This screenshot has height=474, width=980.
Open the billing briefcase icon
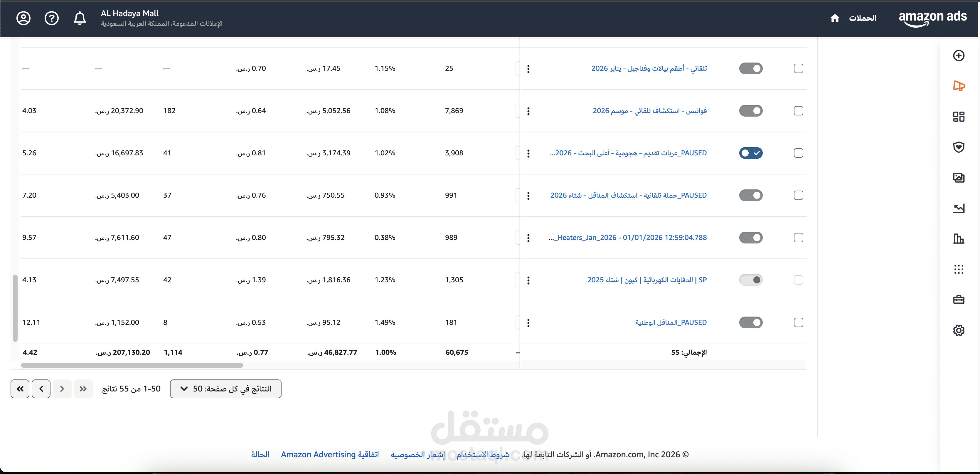click(x=959, y=299)
